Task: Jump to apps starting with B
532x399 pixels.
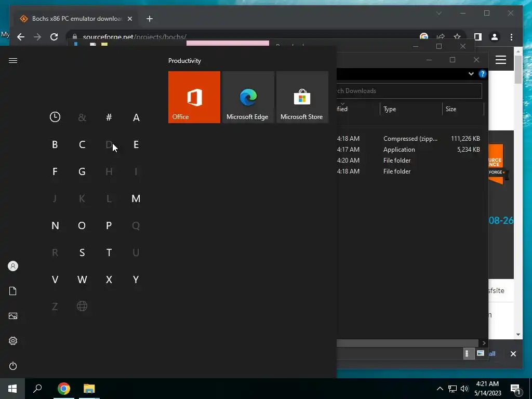Action: click(55, 144)
